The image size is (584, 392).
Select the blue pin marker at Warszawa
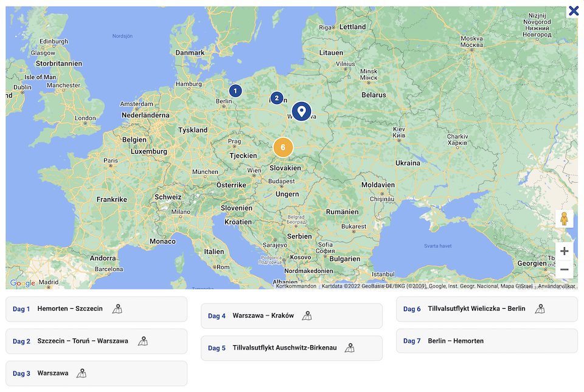click(301, 111)
